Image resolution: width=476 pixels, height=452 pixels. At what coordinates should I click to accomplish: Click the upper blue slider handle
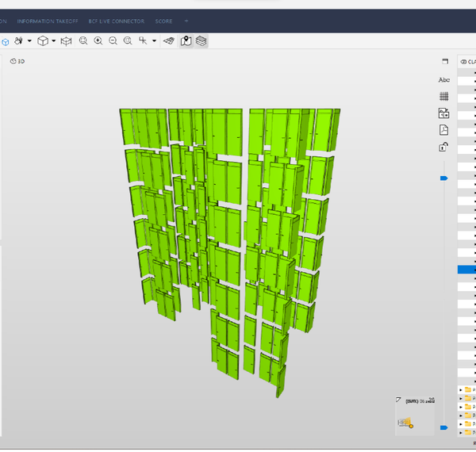tap(444, 178)
